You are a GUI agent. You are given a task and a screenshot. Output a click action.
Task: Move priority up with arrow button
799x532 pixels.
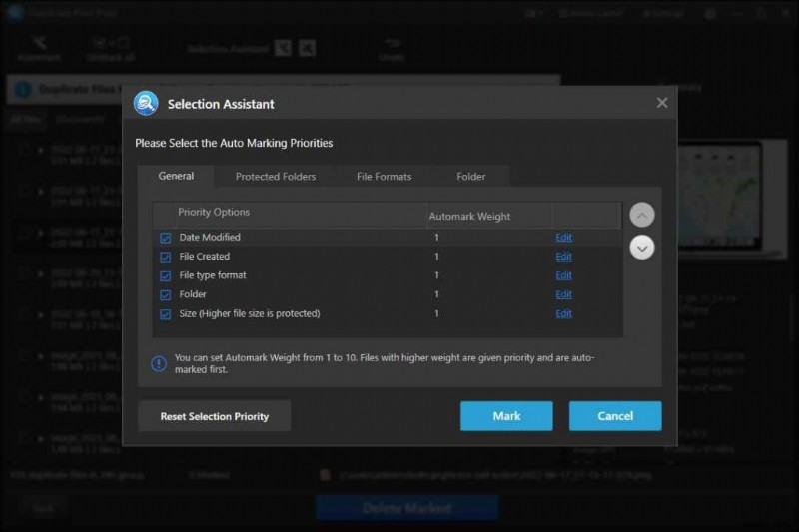[x=642, y=215]
